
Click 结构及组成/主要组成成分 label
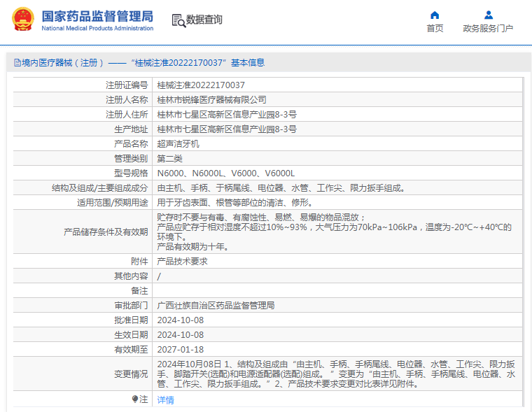[99, 188]
